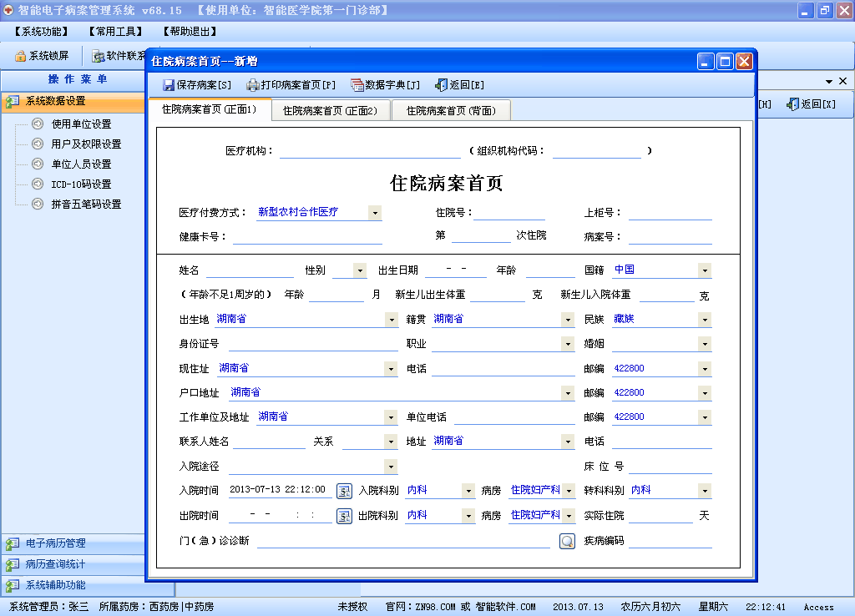
Task: Click the 床位号 input field
Action: [670, 466]
